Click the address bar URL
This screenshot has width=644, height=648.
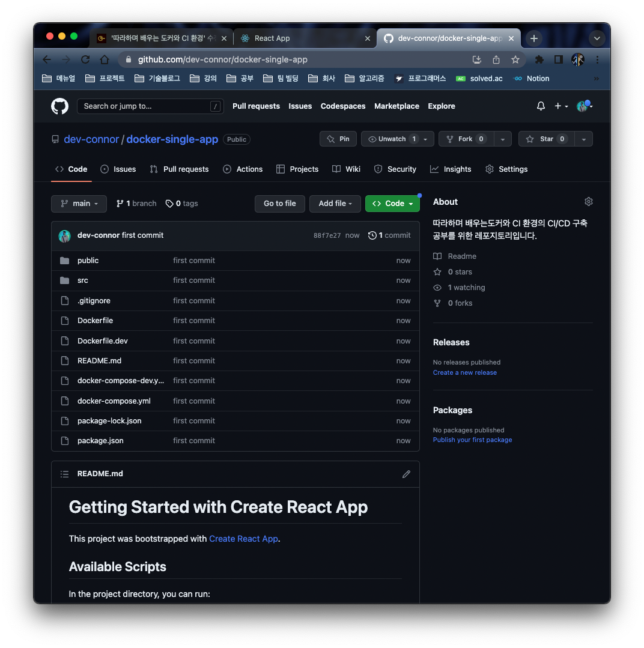point(223,59)
